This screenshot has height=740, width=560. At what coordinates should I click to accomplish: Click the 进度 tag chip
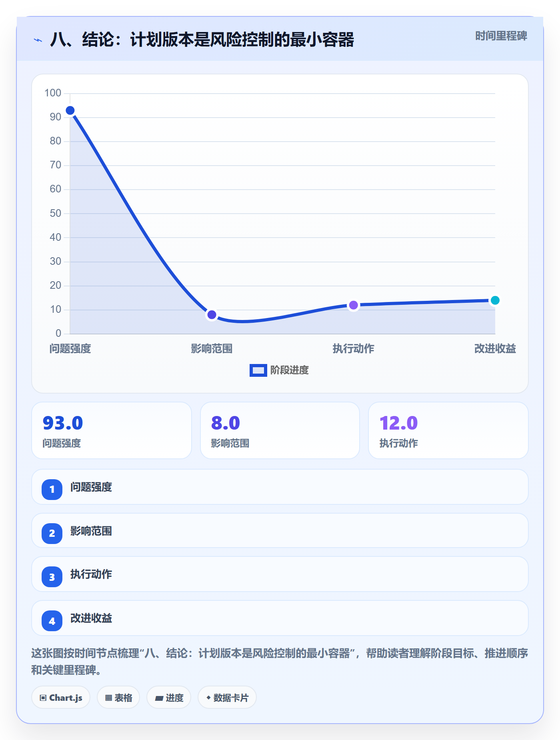[169, 698]
